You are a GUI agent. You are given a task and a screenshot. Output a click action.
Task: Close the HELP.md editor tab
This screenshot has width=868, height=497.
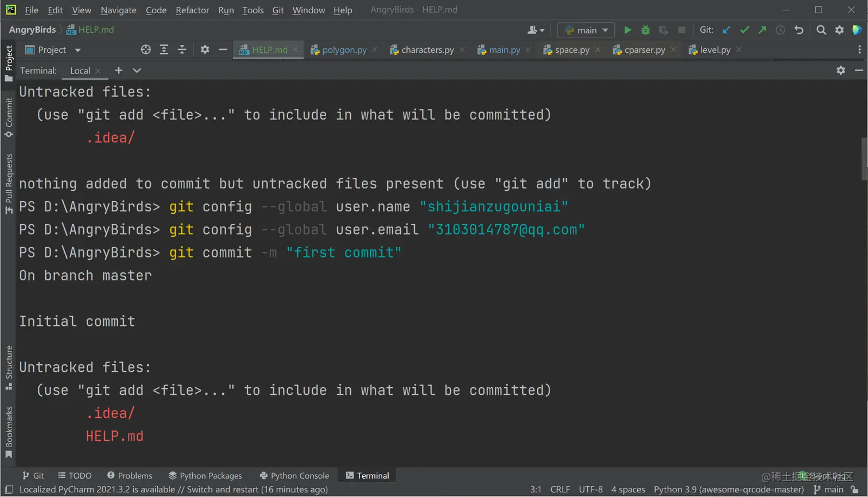[295, 50]
